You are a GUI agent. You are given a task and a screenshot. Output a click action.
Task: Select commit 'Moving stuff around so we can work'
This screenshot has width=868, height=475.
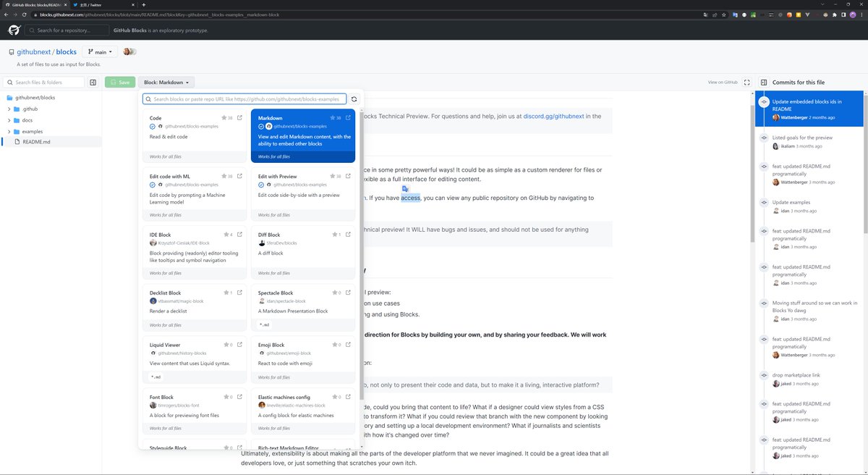tap(809, 311)
